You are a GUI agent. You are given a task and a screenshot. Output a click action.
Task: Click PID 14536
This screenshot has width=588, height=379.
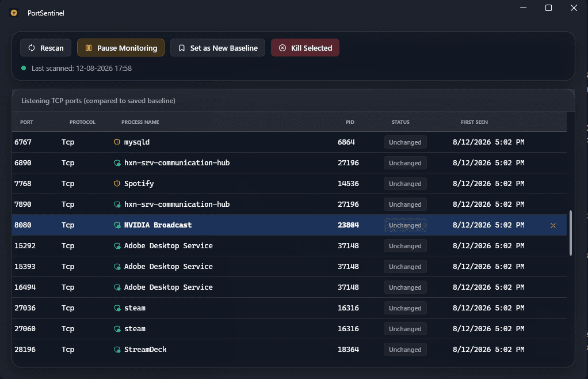click(349, 184)
